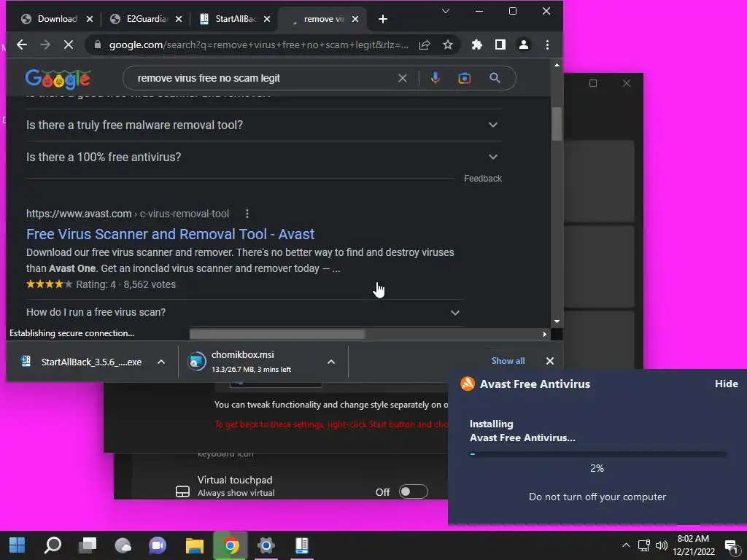Close the downloads bar
The width and height of the screenshot is (747, 560).
click(x=550, y=361)
